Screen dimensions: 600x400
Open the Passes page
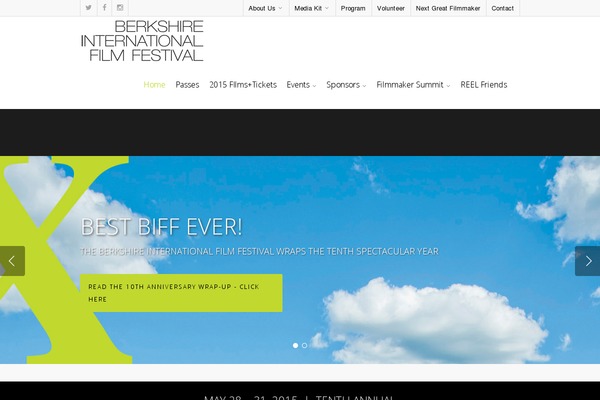187,85
